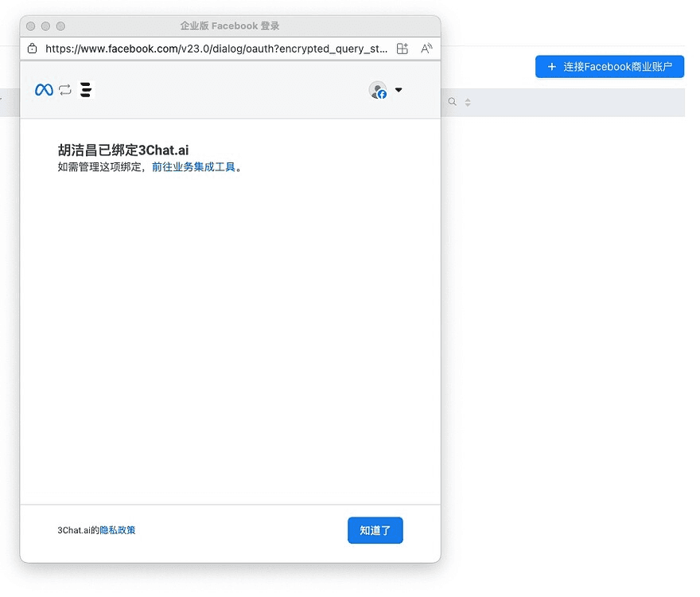Click the green maximize window button

[60, 26]
